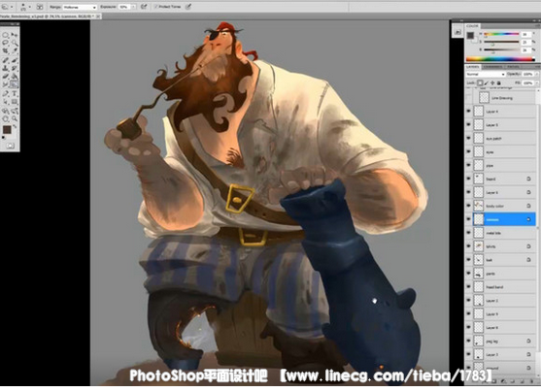The width and height of the screenshot is (541, 392).
Task: Select the Elliptical Marquee tool
Action: click(6, 35)
